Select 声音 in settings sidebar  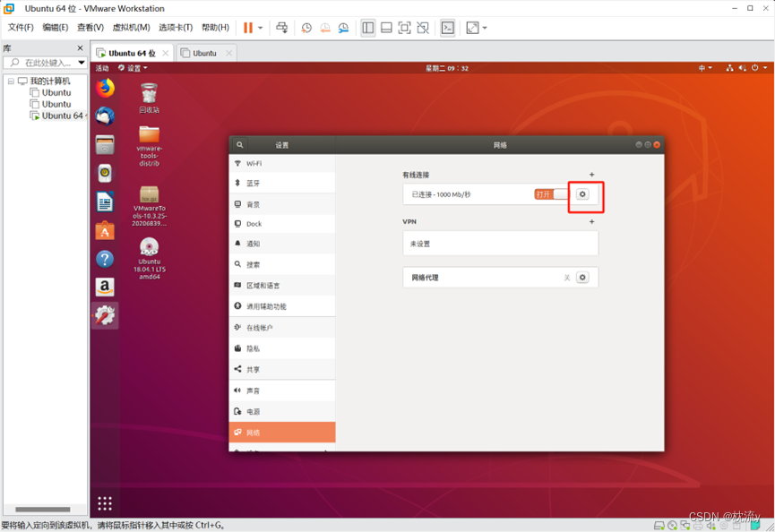282,390
